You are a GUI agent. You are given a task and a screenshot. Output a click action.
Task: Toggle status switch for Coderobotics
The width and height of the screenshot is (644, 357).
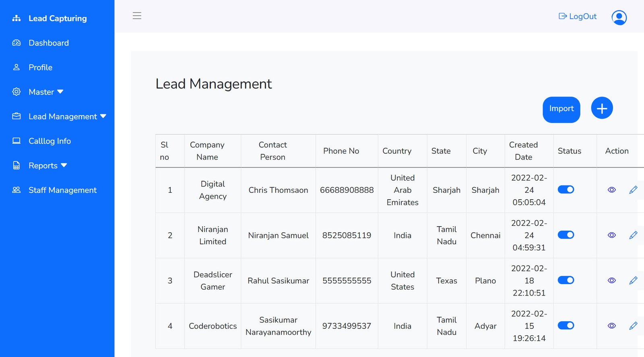pos(566,325)
